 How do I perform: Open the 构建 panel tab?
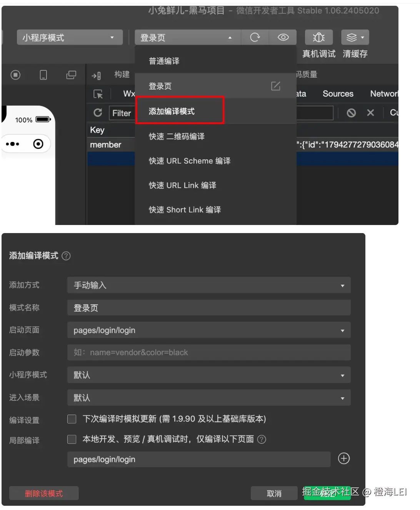tap(122, 74)
